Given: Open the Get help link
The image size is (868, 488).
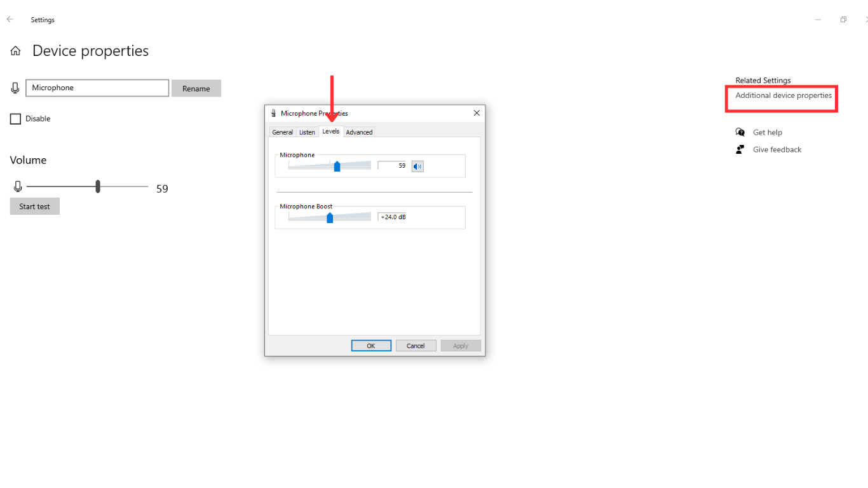Looking at the screenshot, I should pos(768,132).
